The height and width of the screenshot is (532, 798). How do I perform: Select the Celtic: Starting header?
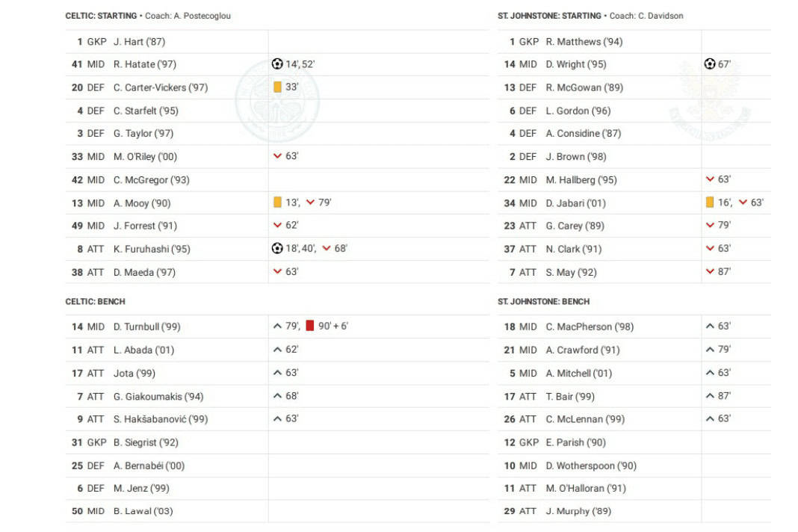click(x=101, y=16)
